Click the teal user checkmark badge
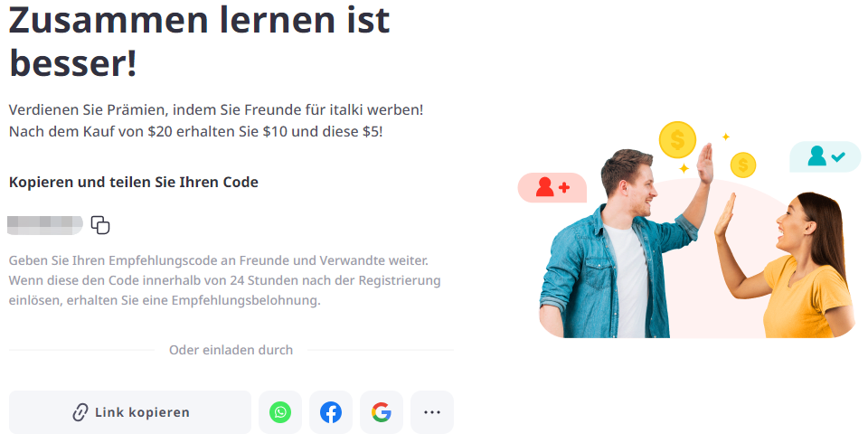Screen dimensions: 868x443 (825, 156)
